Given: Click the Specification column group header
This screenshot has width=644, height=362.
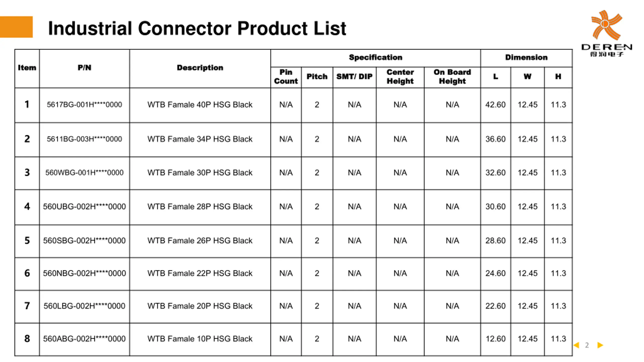Looking at the screenshot, I should 375,58.
